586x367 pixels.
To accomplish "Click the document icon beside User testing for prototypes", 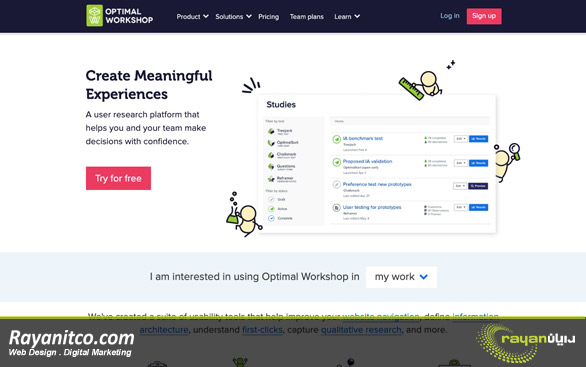I will [x=337, y=207].
